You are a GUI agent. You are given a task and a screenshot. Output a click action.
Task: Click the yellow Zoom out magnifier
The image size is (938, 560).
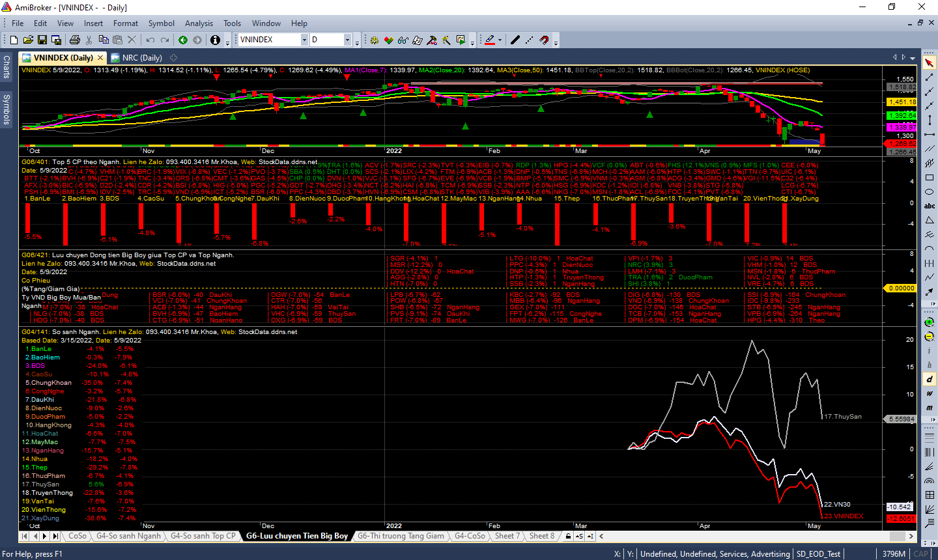coord(930,337)
